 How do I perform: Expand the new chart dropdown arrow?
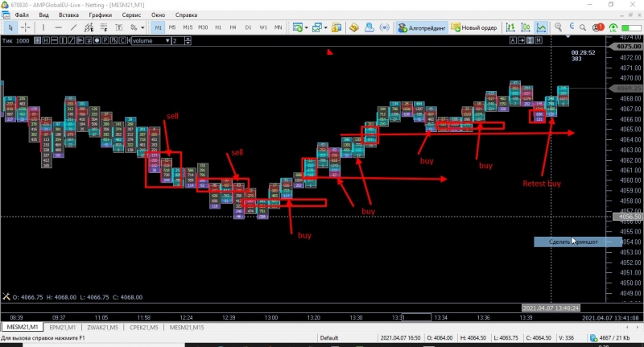pos(307,27)
